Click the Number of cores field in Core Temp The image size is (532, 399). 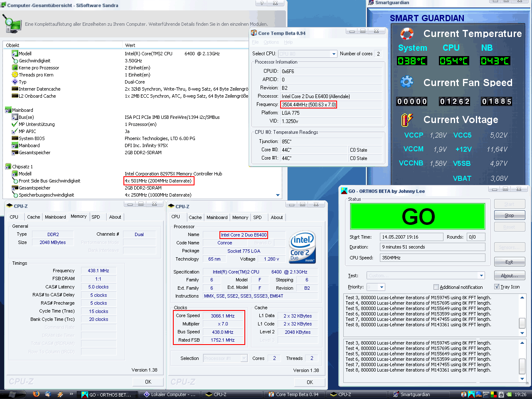tap(378, 54)
